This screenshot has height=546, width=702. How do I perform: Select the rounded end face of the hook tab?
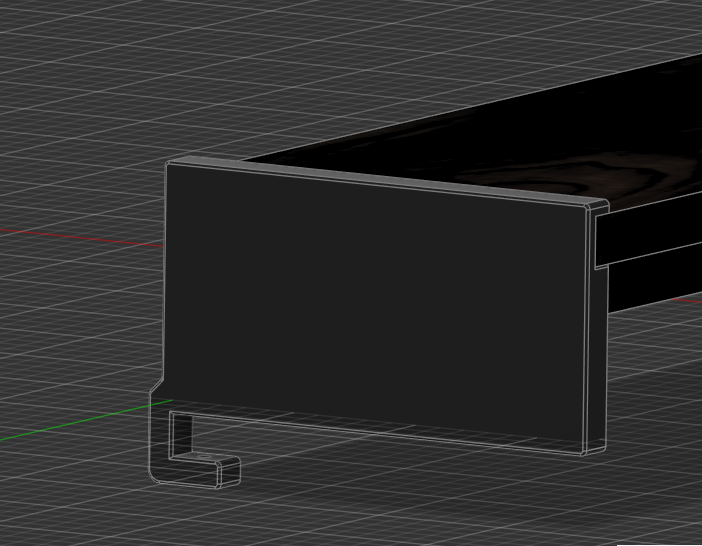click(x=231, y=473)
